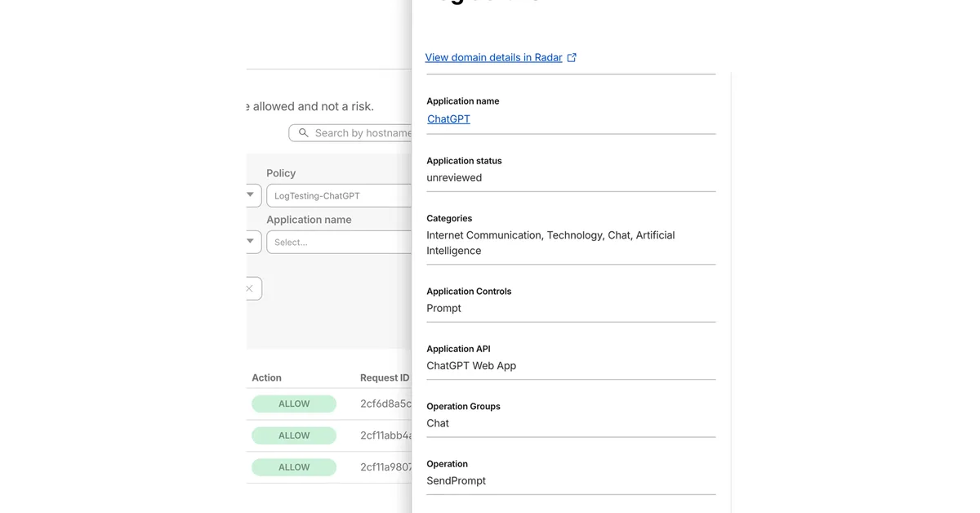Select the Request ID column header
The height and width of the screenshot is (513, 980).
(385, 377)
